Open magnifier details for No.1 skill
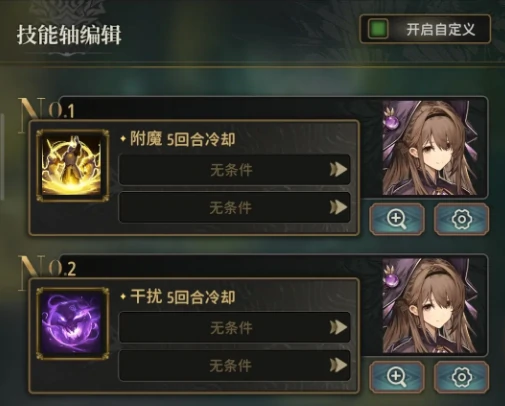Image resolution: width=505 pixels, height=406 pixels. click(397, 219)
